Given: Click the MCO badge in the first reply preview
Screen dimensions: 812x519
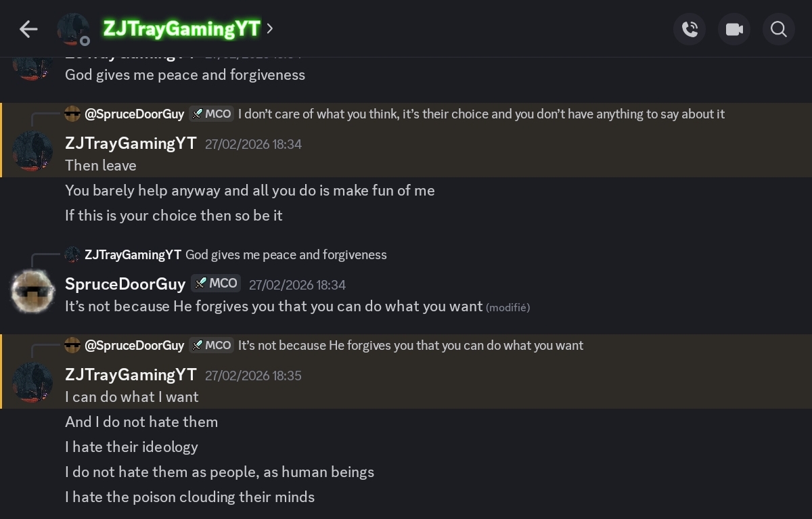Looking at the screenshot, I should pyautogui.click(x=212, y=114).
